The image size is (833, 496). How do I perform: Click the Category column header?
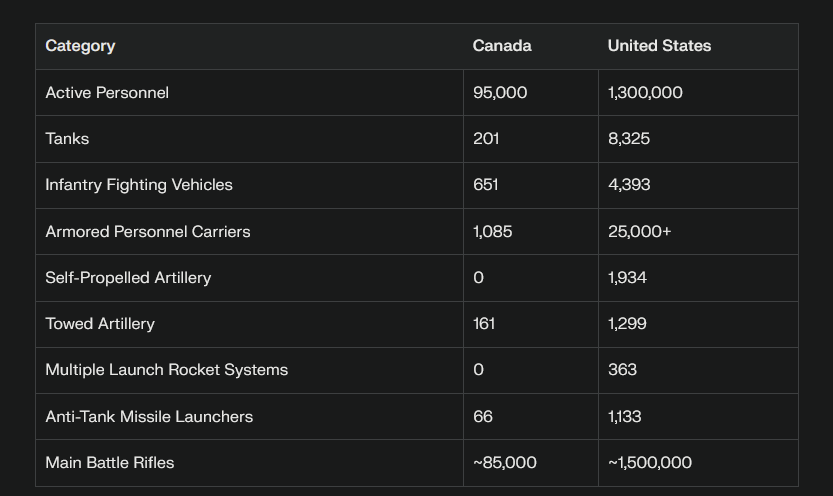click(x=80, y=46)
